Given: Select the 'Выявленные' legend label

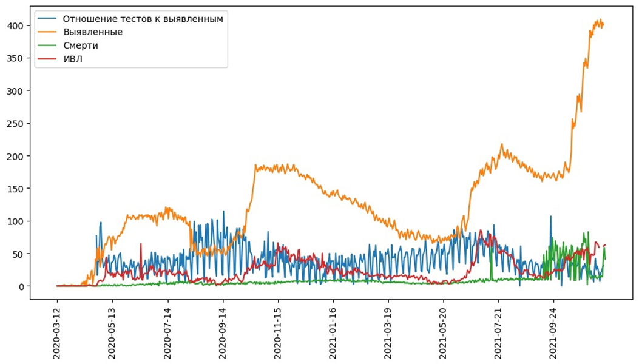Looking at the screenshot, I should (x=93, y=32).
